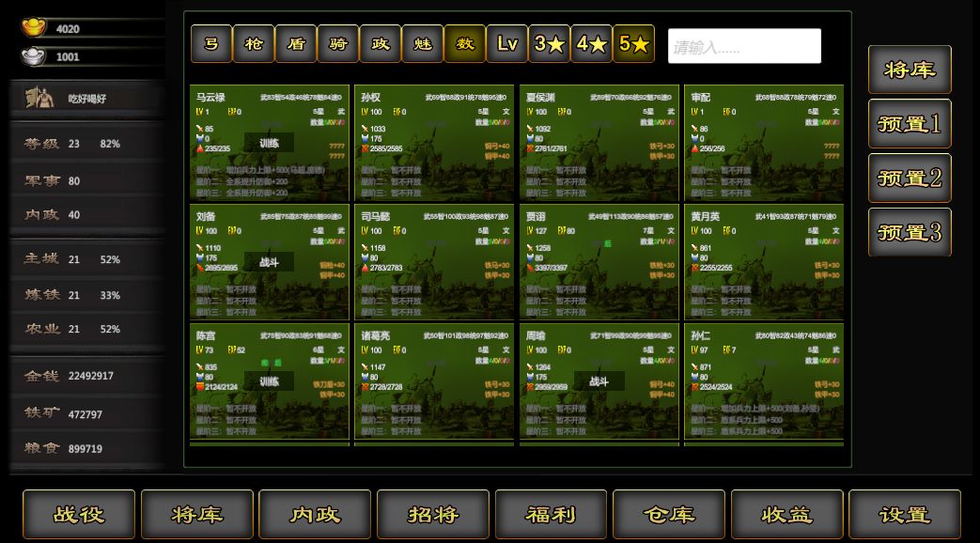Toggle the 弓 archer filter
This screenshot has width=980, height=543.
[211, 44]
